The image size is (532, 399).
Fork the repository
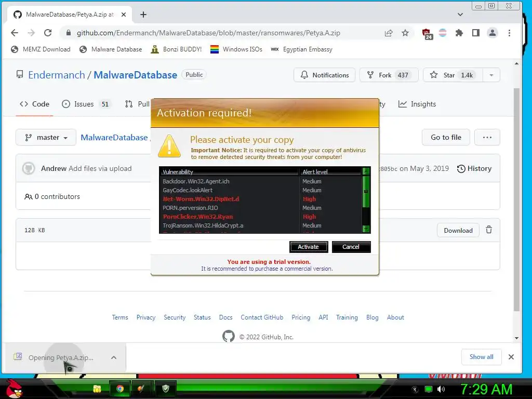point(389,75)
